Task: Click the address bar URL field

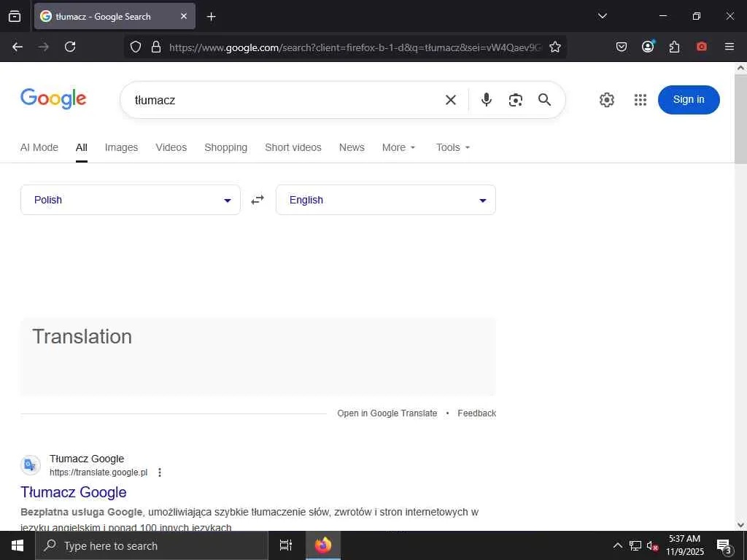Action: coord(355,47)
